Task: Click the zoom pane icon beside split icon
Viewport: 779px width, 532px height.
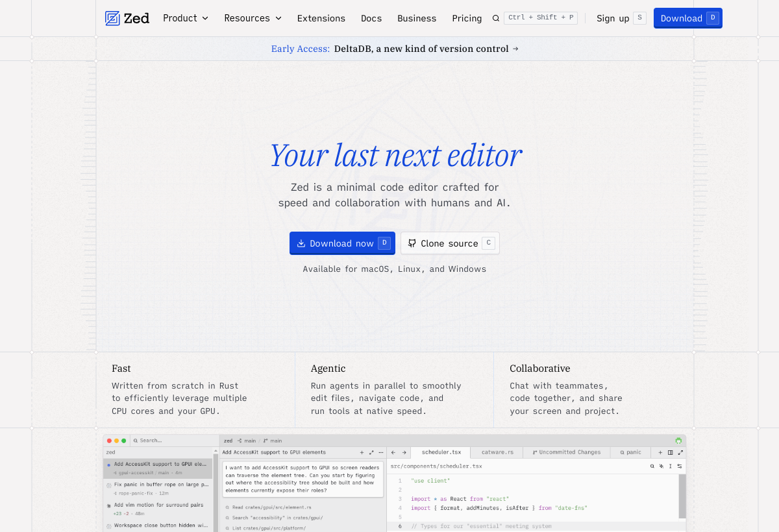Action: coord(680,452)
